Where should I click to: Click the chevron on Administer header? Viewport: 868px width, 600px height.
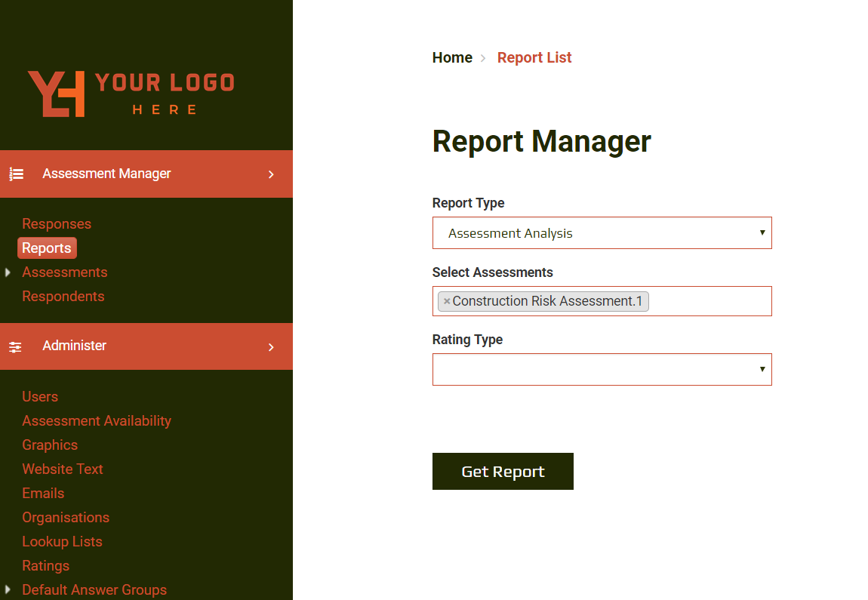pyautogui.click(x=271, y=346)
